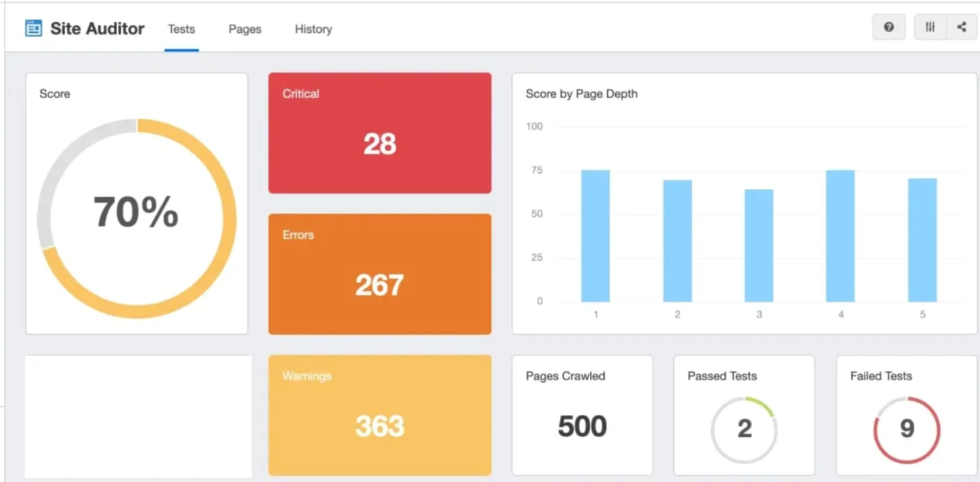The height and width of the screenshot is (482, 980).
Task: Click the 70% score progress ring
Action: tap(136, 211)
